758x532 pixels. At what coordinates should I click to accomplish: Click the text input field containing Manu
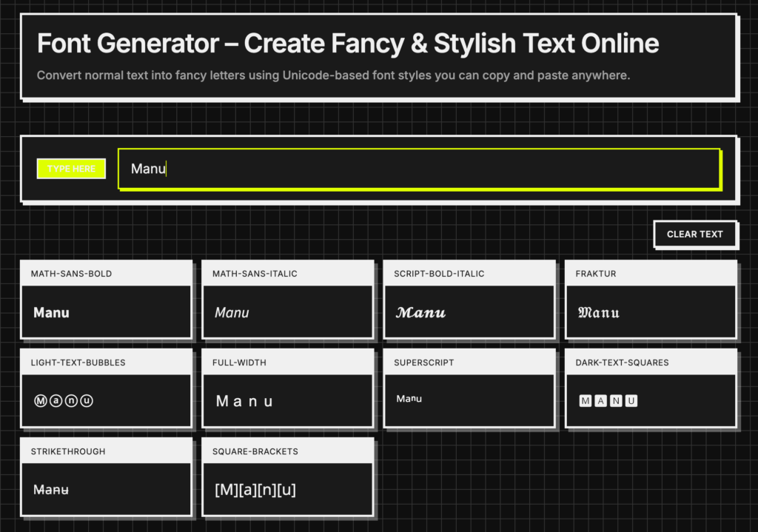click(418, 169)
